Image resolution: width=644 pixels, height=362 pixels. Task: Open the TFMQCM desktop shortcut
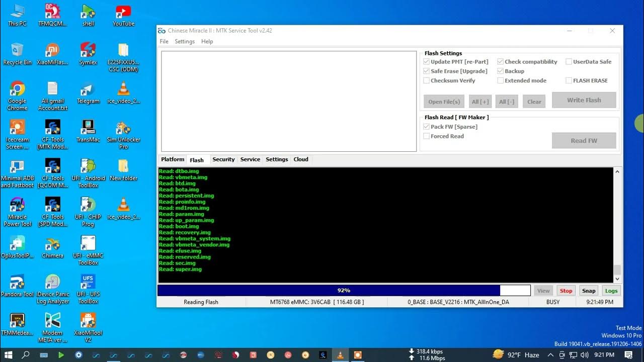pos(53,15)
